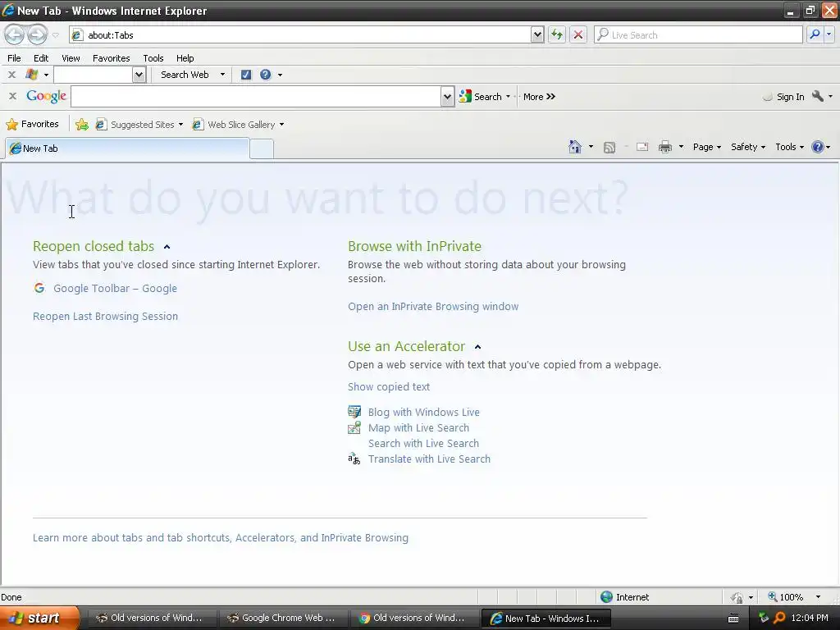Click the Home icon in command bar
This screenshot has width=840, height=630.
(x=575, y=147)
